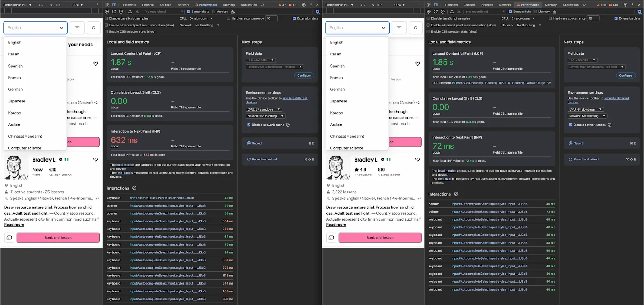
Task: Click the LCP Element h1.preply-ds-heading link
Action: point(501,83)
